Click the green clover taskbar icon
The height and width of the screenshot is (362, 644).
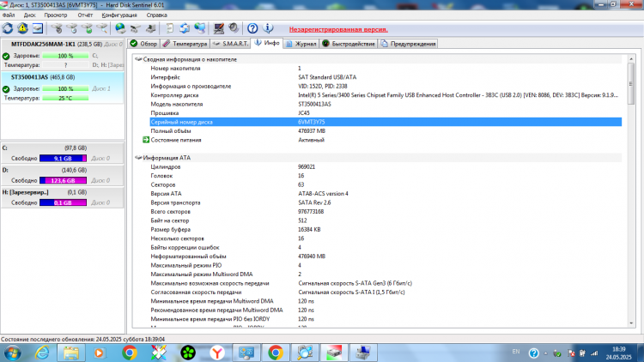click(188, 353)
